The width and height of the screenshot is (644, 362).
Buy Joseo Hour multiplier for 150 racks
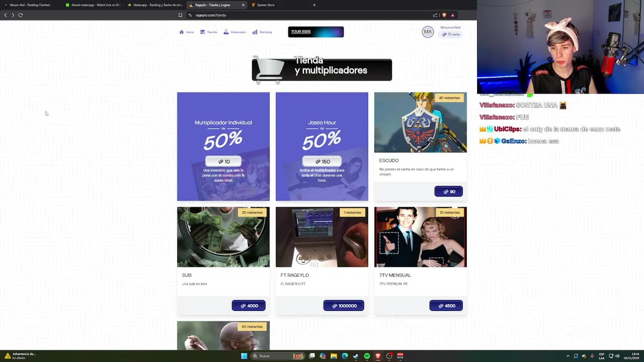click(x=322, y=161)
